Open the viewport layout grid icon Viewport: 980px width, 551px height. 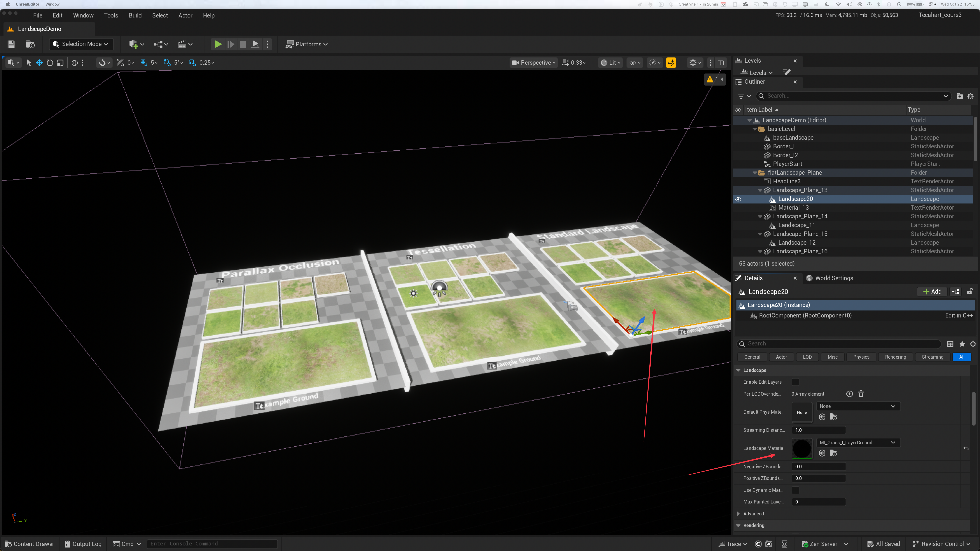click(721, 63)
